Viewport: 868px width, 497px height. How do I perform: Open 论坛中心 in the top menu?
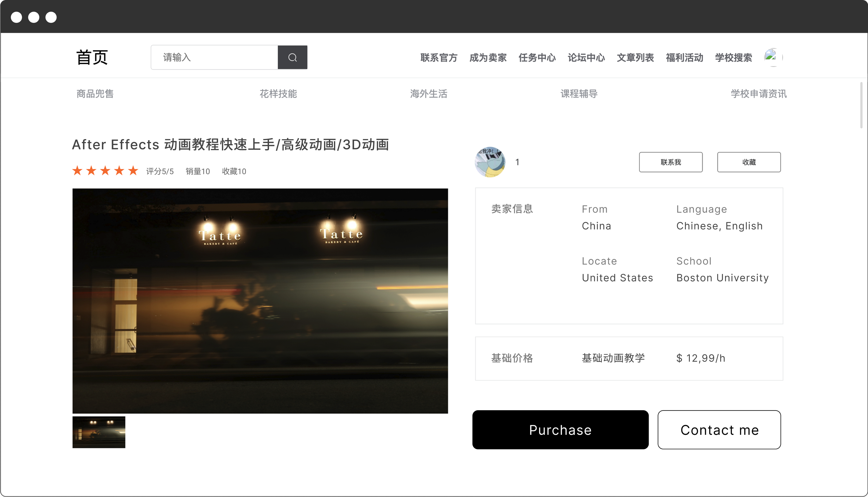[x=586, y=58]
